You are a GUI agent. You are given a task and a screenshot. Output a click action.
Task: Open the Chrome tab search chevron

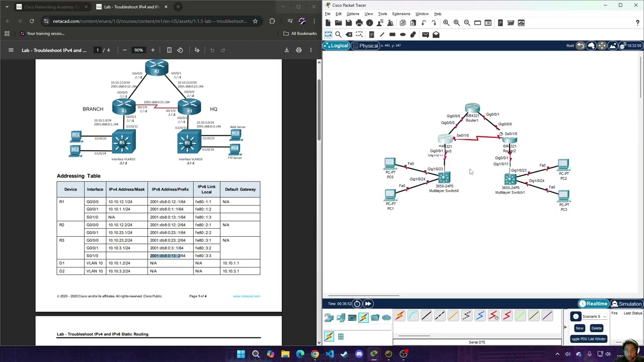(x=7, y=7)
